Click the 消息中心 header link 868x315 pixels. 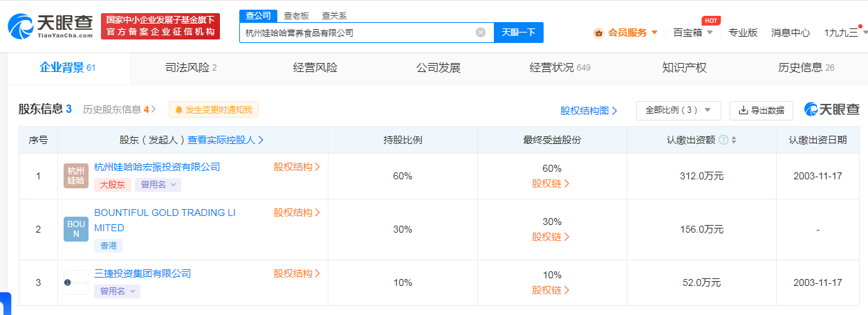tap(791, 33)
